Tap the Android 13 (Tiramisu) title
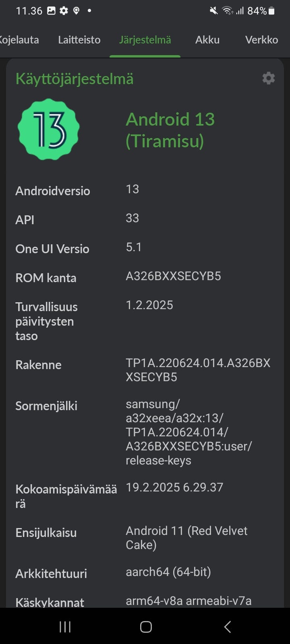This screenshot has height=644, width=290. [170, 130]
